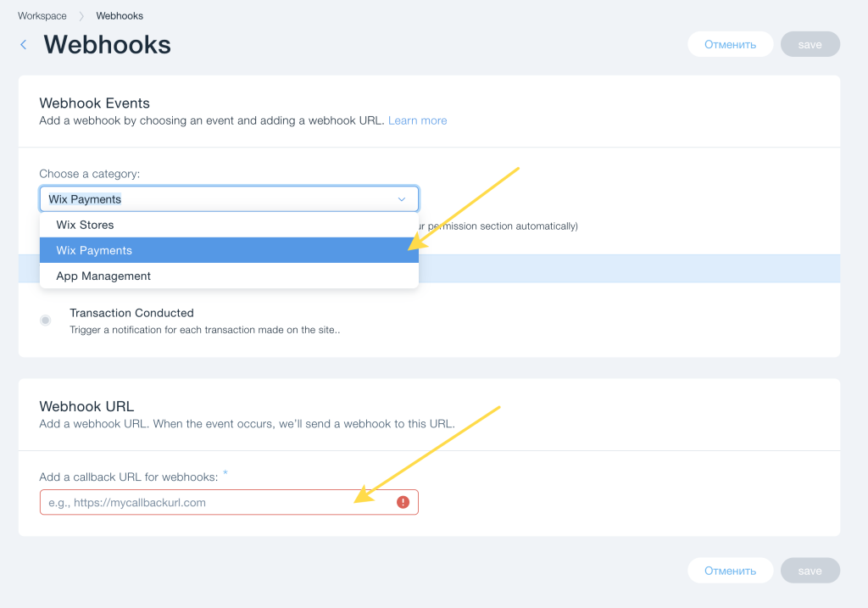Choose Wix Payments from the list
868x608 pixels.
click(x=229, y=250)
